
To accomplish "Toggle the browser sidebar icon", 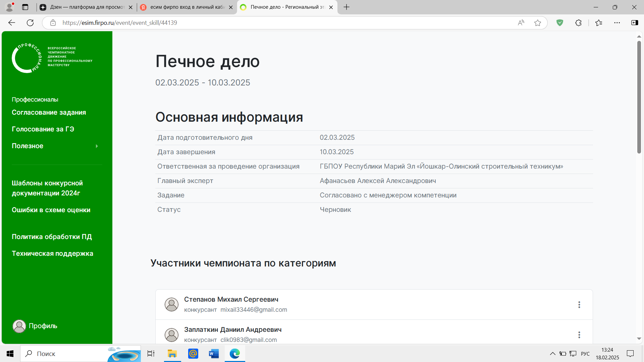I will point(635,22).
